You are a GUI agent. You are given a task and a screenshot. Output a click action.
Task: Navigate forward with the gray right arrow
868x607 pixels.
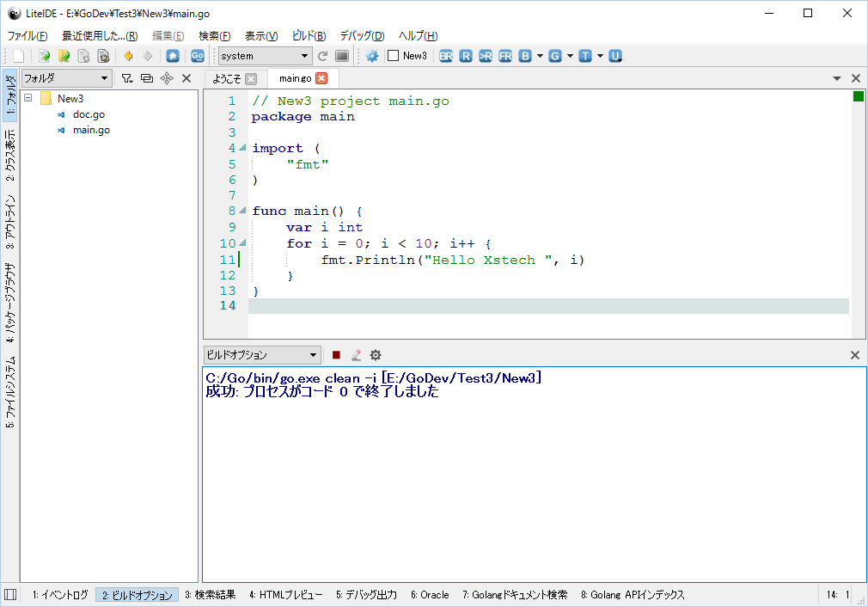[x=148, y=56]
